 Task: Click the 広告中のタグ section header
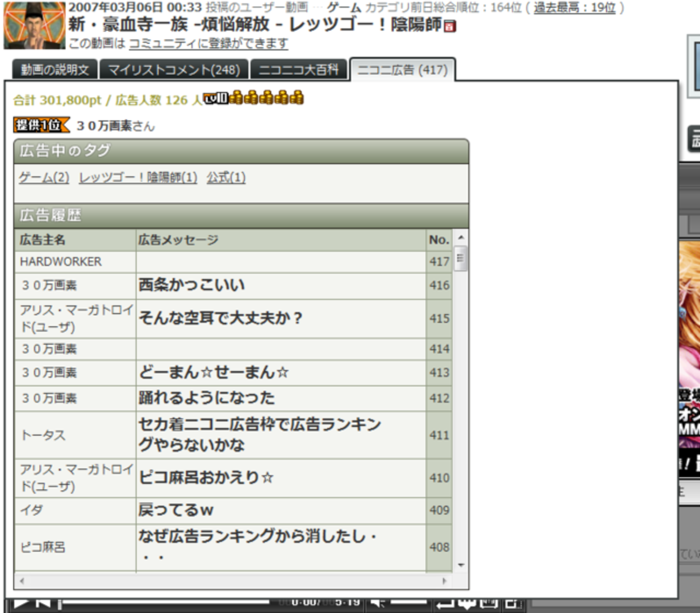click(241, 151)
